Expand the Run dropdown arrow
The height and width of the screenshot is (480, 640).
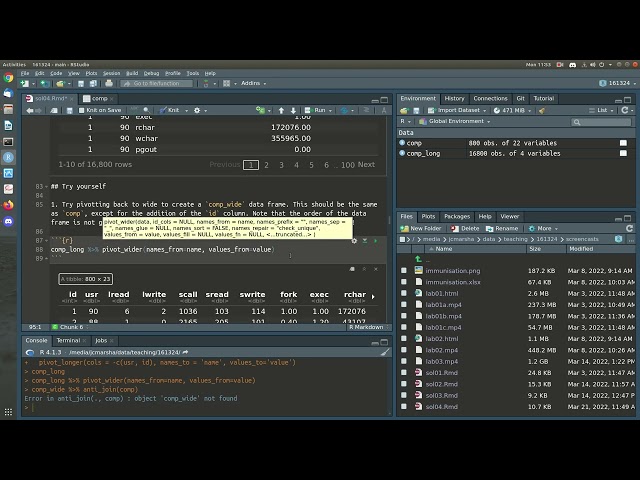[330, 111]
